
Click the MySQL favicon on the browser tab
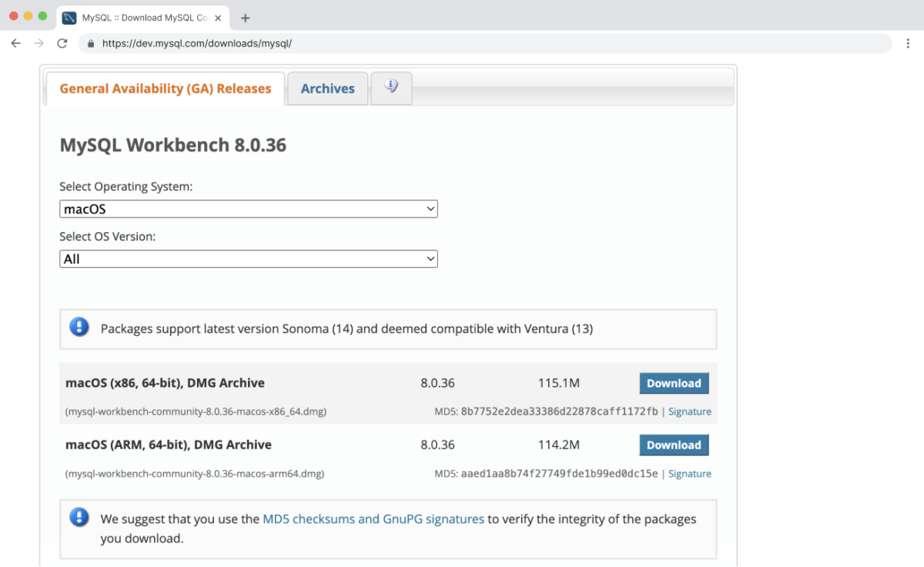(70, 17)
